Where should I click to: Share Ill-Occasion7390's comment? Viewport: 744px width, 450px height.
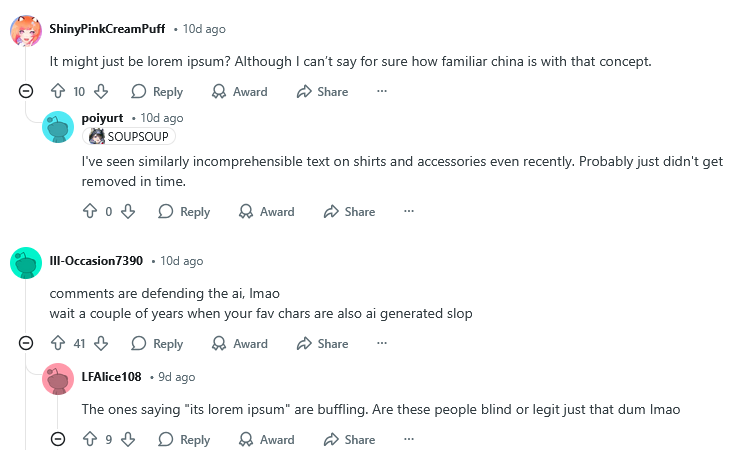[322, 343]
